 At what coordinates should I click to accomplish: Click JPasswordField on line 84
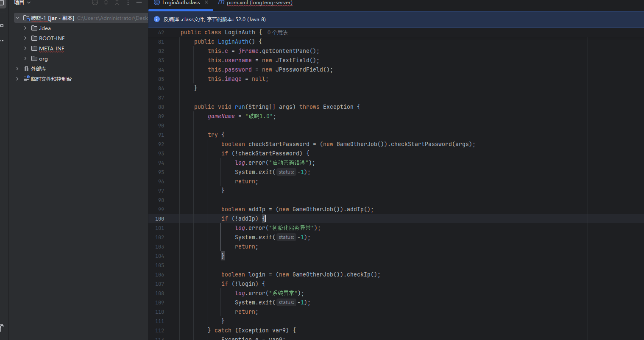[299, 69]
